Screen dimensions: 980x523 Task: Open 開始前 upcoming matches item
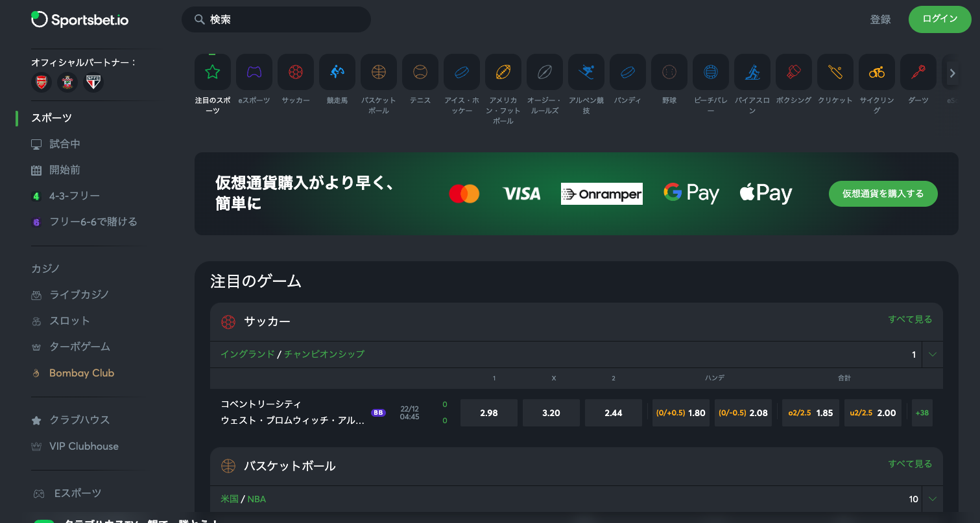tap(56, 170)
